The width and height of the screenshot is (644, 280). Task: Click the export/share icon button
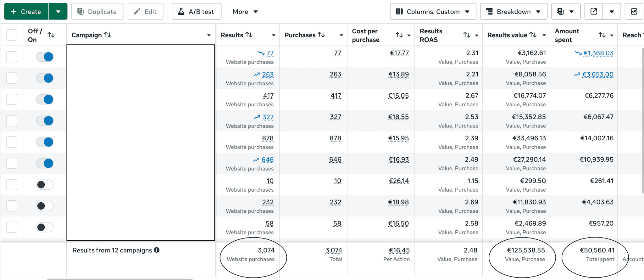pyautogui.click(x=594, y=12)
